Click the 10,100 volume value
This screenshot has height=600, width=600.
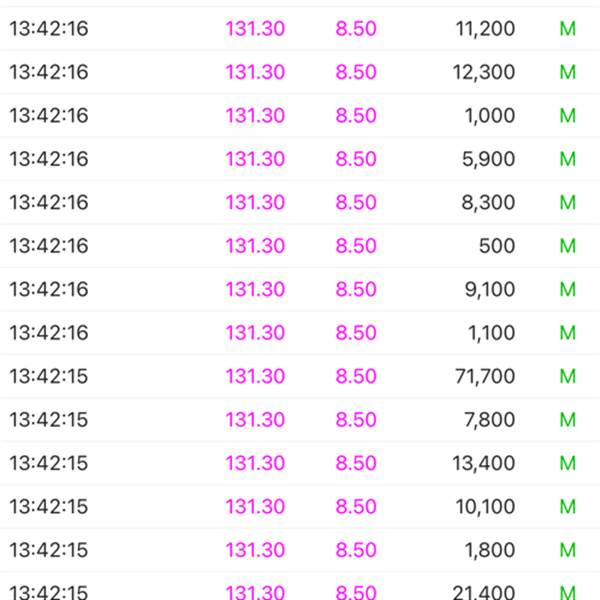tap(484, 507)
